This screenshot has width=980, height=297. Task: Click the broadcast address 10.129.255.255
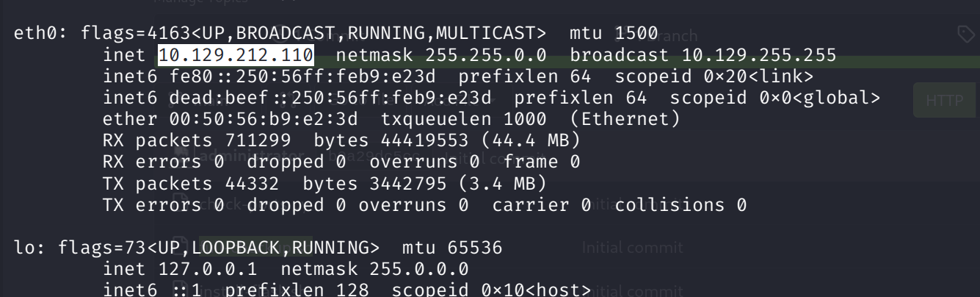(x=759, y=55)
